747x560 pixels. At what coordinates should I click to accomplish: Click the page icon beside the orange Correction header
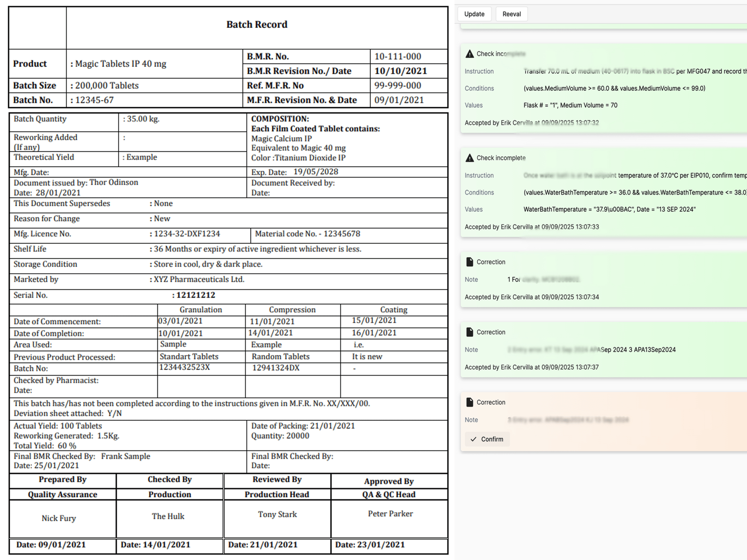pyautogui.click(x=469, y=402)
